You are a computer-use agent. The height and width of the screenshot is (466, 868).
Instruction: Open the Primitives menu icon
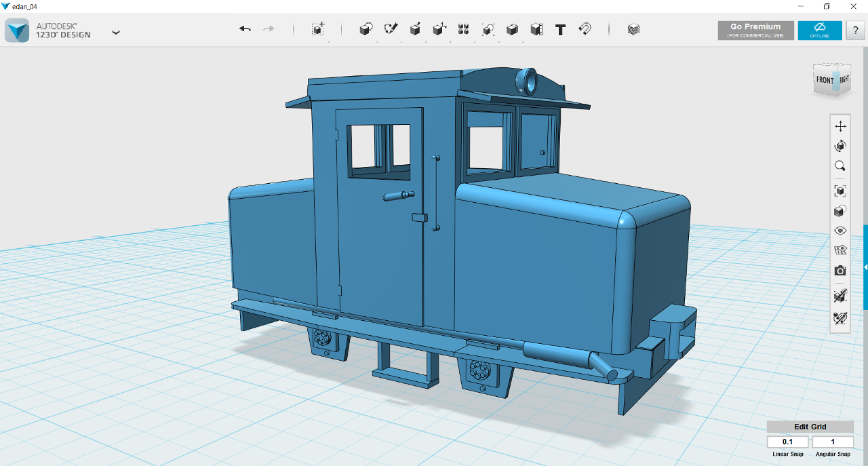366,29
